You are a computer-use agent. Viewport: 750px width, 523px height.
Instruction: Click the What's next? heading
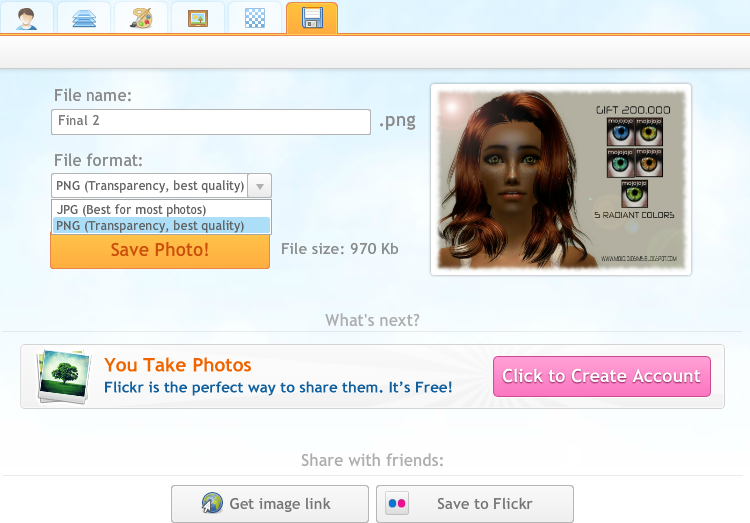[x=372, y=320]
